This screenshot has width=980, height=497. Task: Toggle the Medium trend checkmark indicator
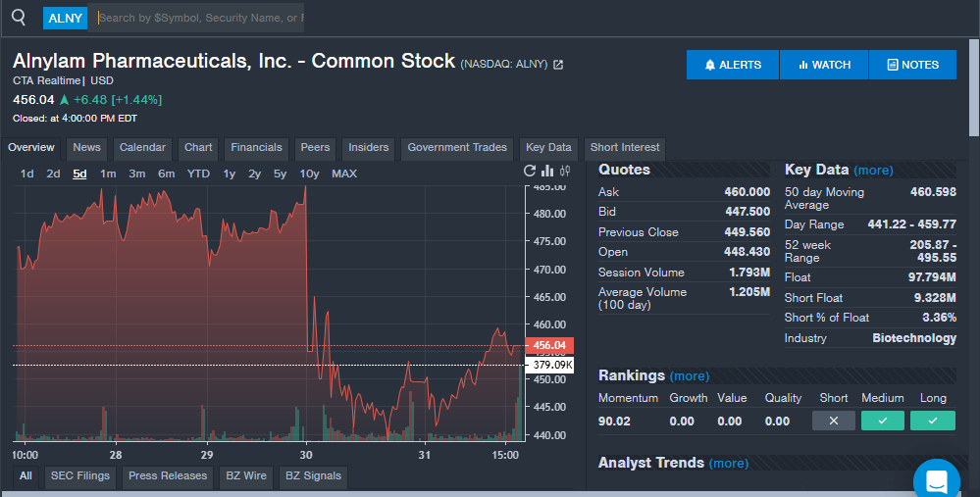pyautogui.click(x=882, y=421)
